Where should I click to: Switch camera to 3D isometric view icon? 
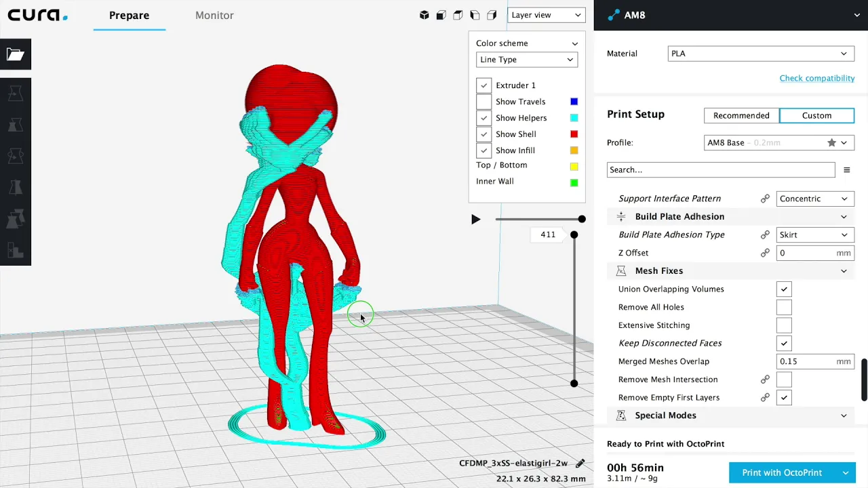pos(425,15)
